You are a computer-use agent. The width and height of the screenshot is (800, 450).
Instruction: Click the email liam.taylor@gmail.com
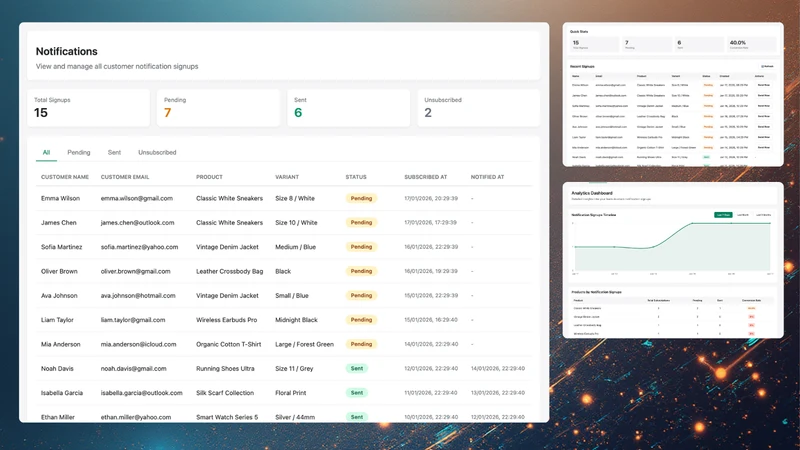(x=133, y=320)
